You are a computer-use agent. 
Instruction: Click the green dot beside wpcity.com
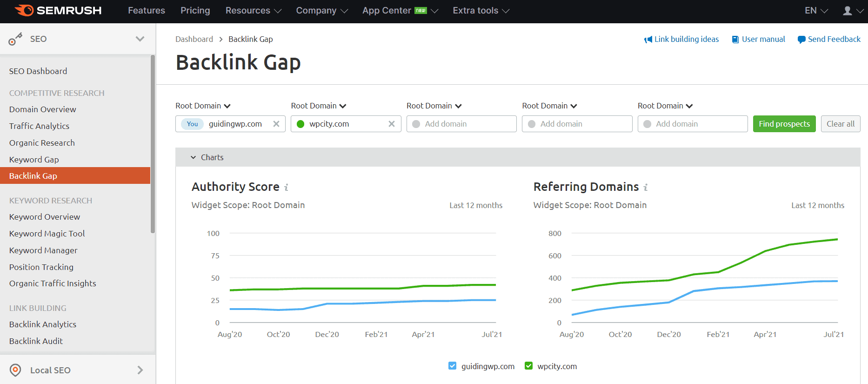point(300,124)
